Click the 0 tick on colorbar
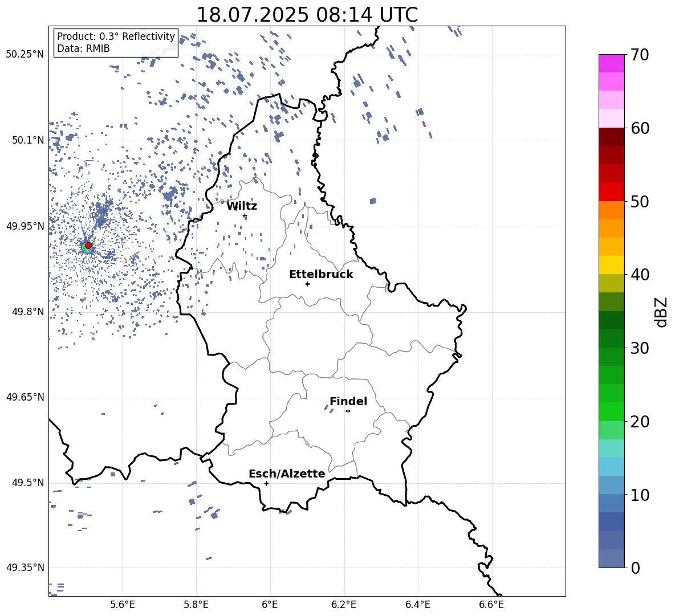The height and width of the screenshot is (616, 675). pos(636,568)
